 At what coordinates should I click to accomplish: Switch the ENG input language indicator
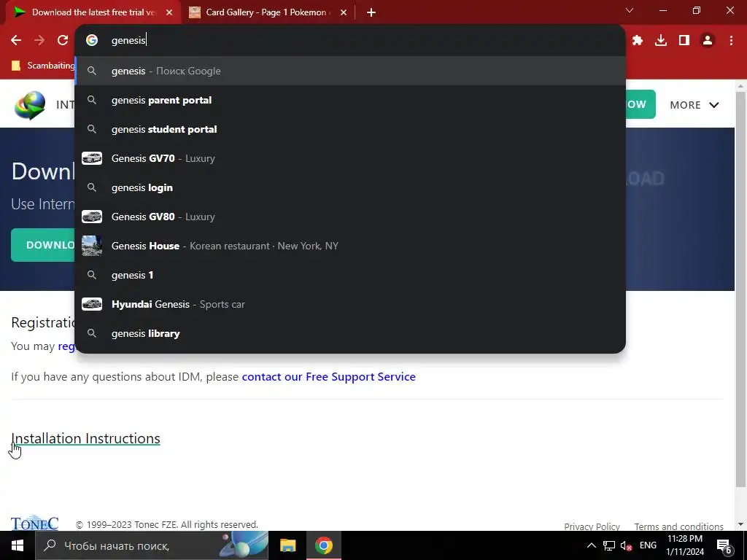tap(648, 545)
